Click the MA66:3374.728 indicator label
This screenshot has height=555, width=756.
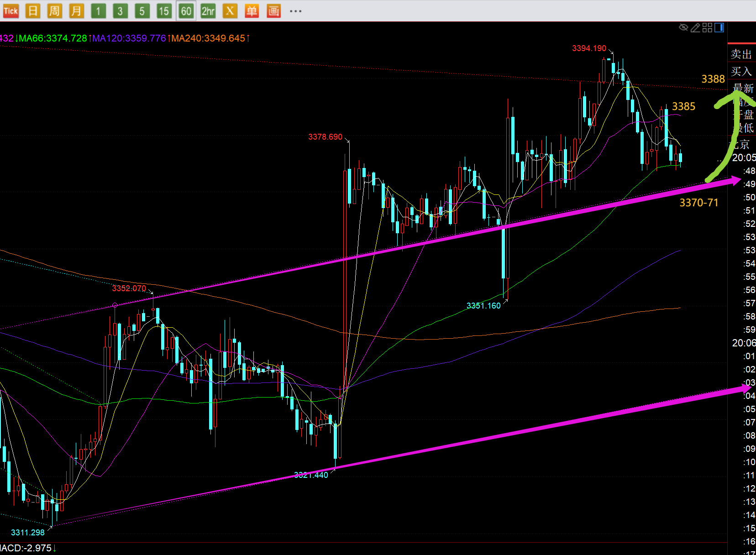[53, 38]
